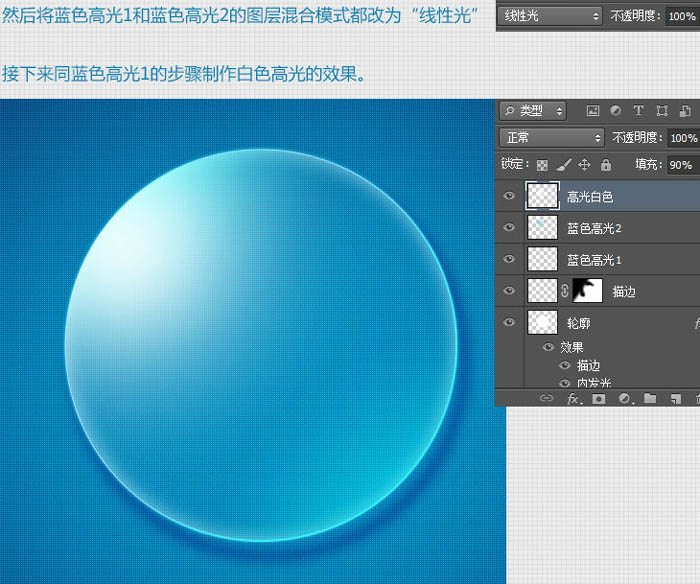
Task: Click the mask link chain on 描边 layer
Action: [x=565, y=291]
